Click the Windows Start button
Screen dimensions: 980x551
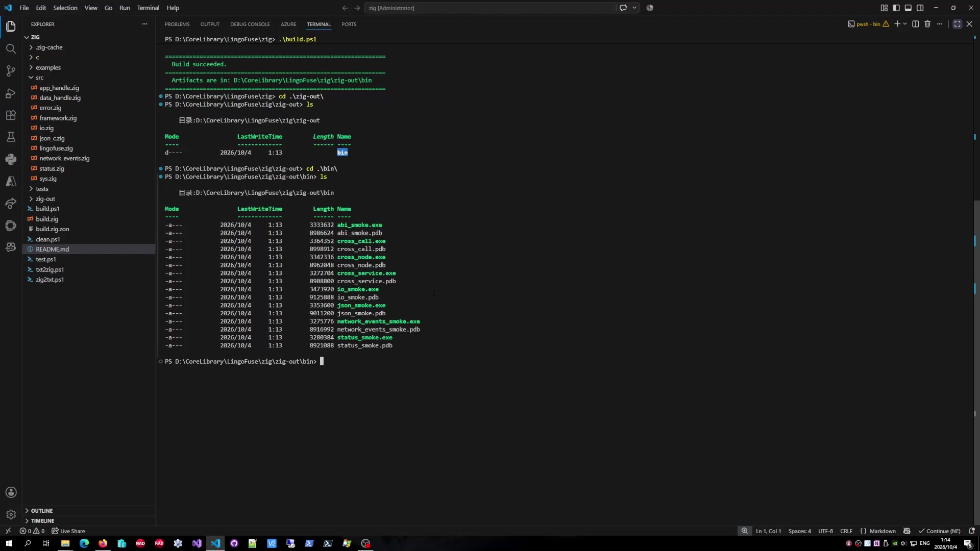tap(9, 543)
